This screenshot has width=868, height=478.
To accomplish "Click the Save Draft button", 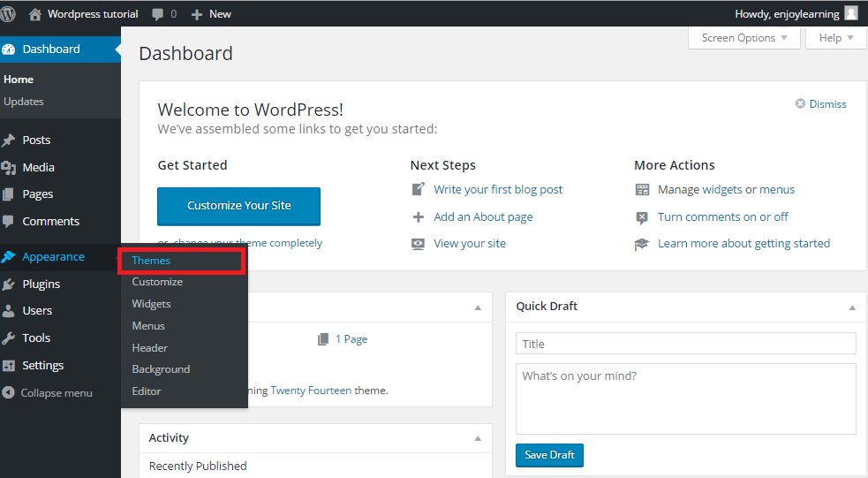I will pyautogui.click(x=549, y=455).
